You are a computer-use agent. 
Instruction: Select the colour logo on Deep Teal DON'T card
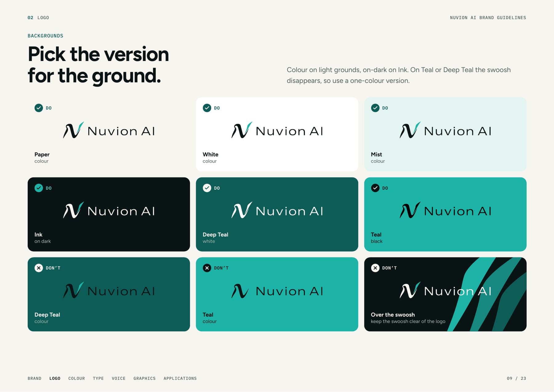tap(109, 290)
